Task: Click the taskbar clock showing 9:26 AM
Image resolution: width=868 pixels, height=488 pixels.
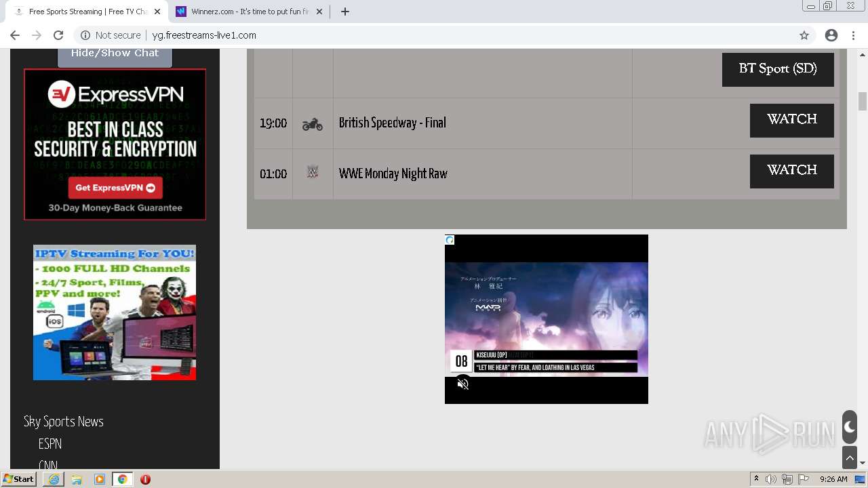Action: pyautogui.click(x=833, y=479)
